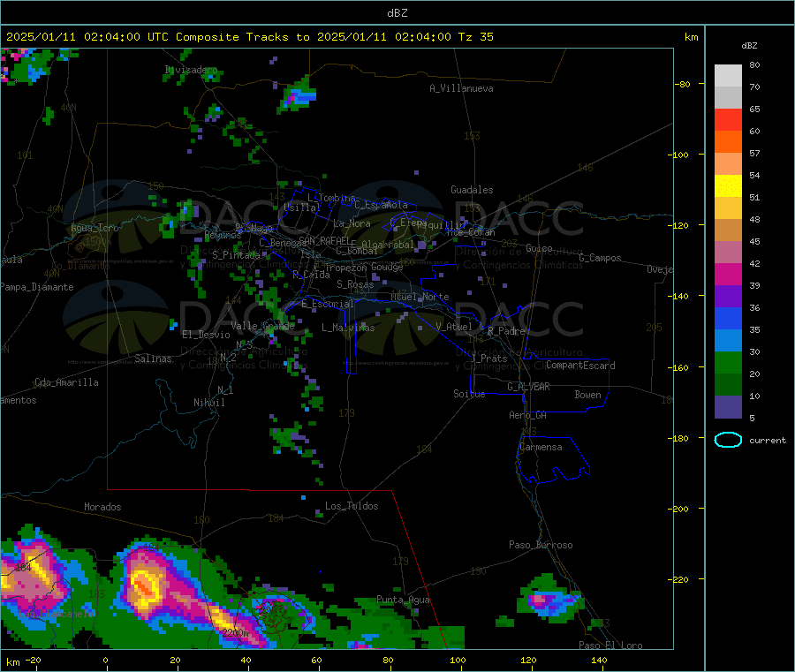Click the Punta_Agua label
The width and height of the screenshot is (795, 672).
pyautogui.click(x=403, y=600)
